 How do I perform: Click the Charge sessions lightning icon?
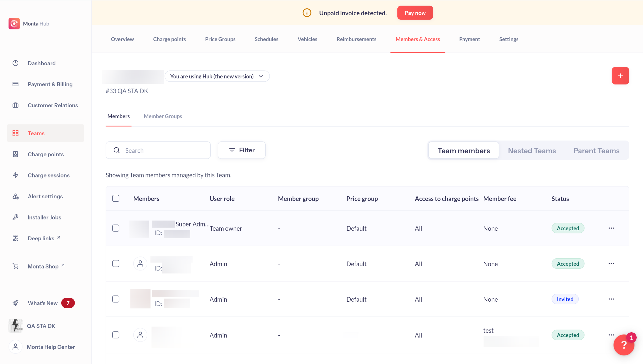16,175
